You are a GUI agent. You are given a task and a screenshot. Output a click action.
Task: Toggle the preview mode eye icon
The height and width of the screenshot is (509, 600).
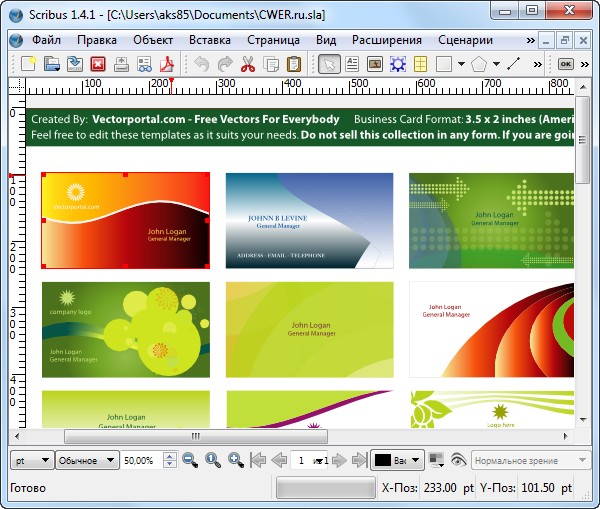458,460
